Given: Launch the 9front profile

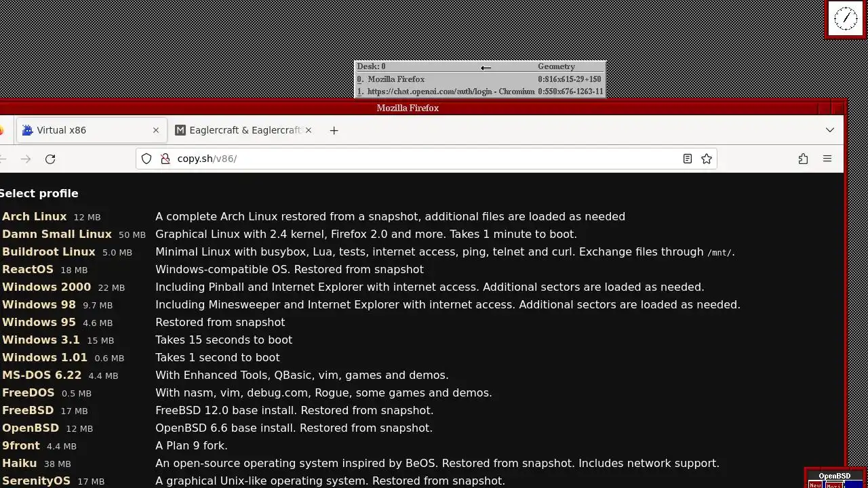Looking at the screenshot, I should (x=21, y=445).
